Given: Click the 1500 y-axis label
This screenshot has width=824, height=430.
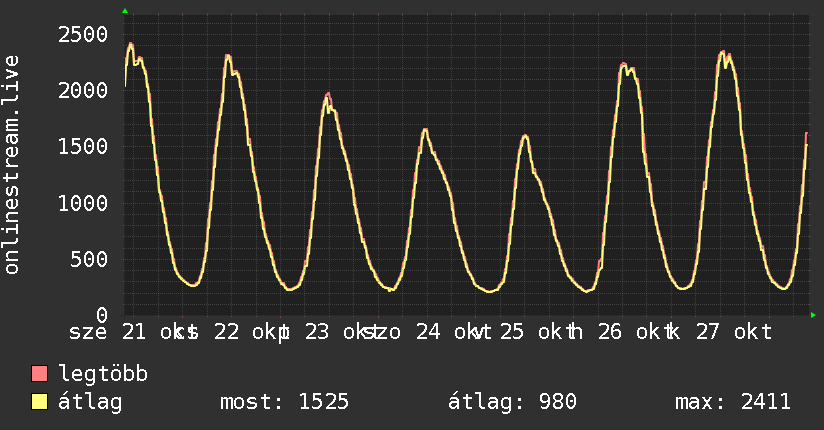Looking at the screenshot, I should pyautogui.click(x=83, y=146).
